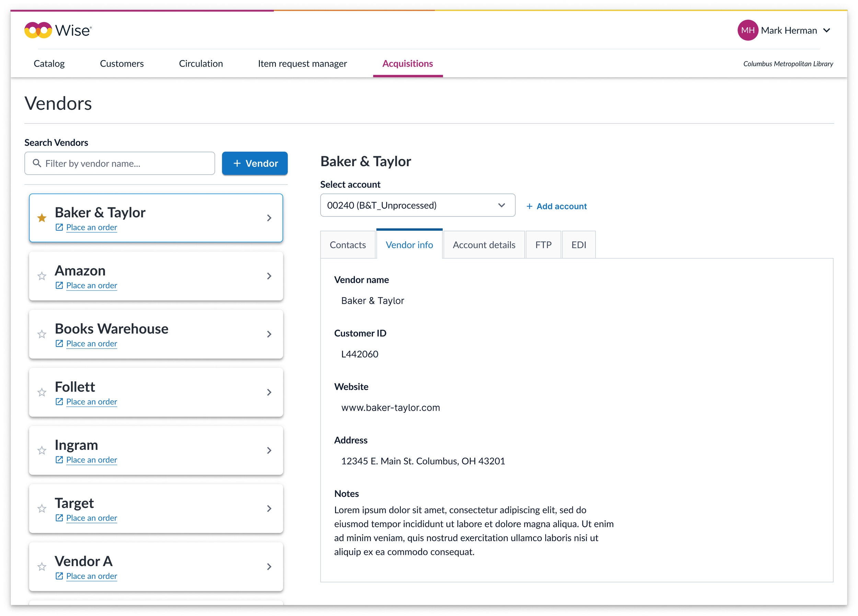Place an order with Baker & Taylor
Image resolution: width=858 pixels, height=616 pixels.
[92, 227]
